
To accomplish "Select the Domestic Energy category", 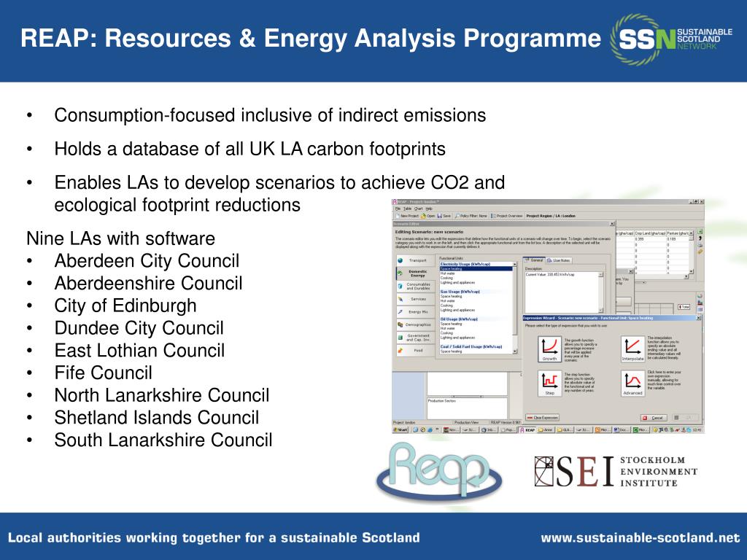I will click(x=416, y=273).
